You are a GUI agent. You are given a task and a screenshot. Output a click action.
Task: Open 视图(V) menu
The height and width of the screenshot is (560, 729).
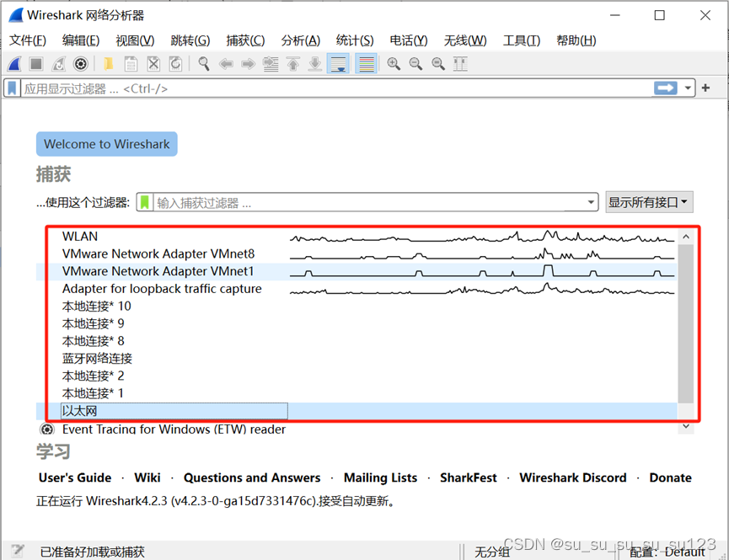point(136,40)
